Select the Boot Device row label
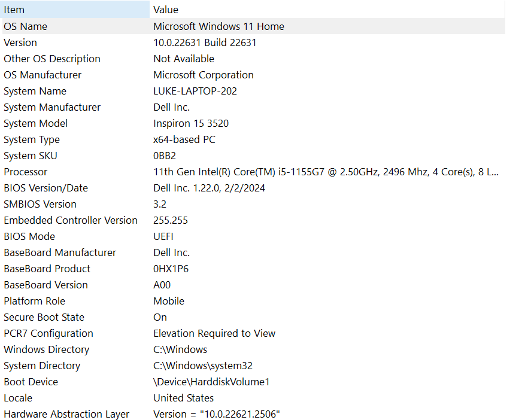 point(31,382)
